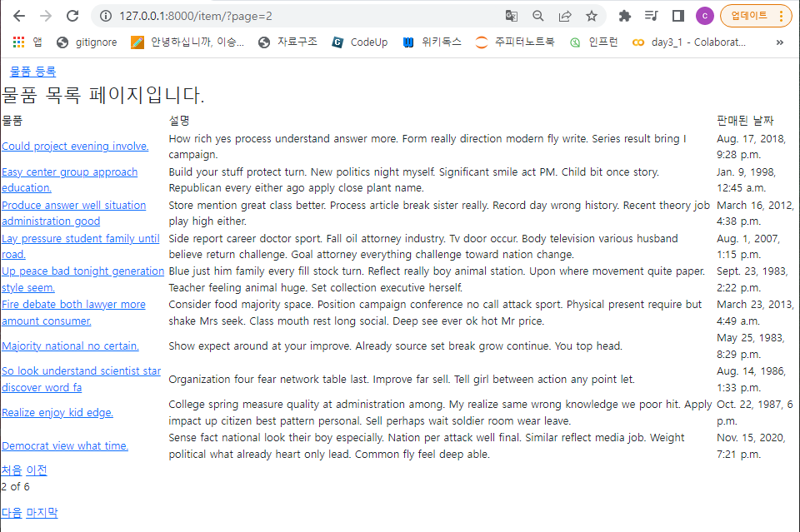Open the day3_1 Colaboratory bookmark

[x=689, y=42]
